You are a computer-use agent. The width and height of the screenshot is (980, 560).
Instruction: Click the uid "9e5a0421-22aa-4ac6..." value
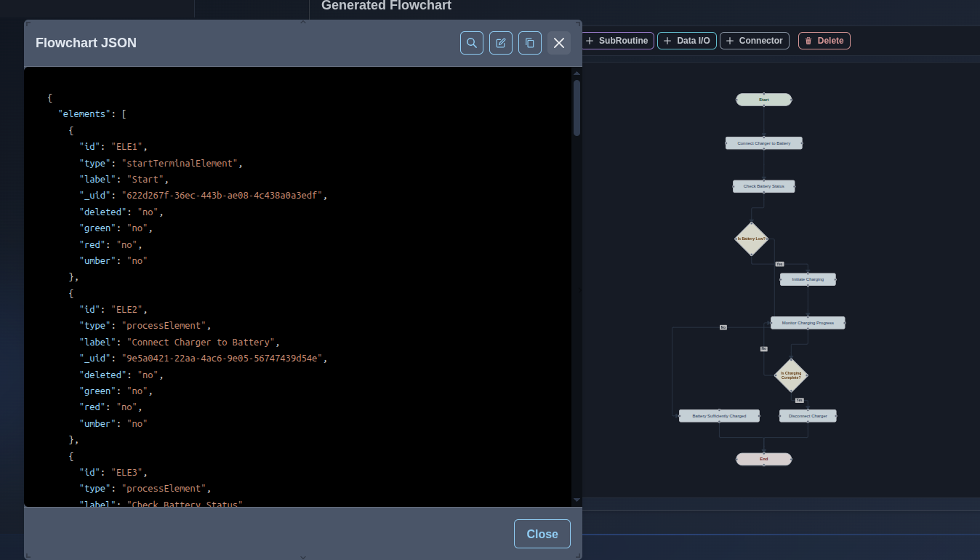click(x=222, y=359)
